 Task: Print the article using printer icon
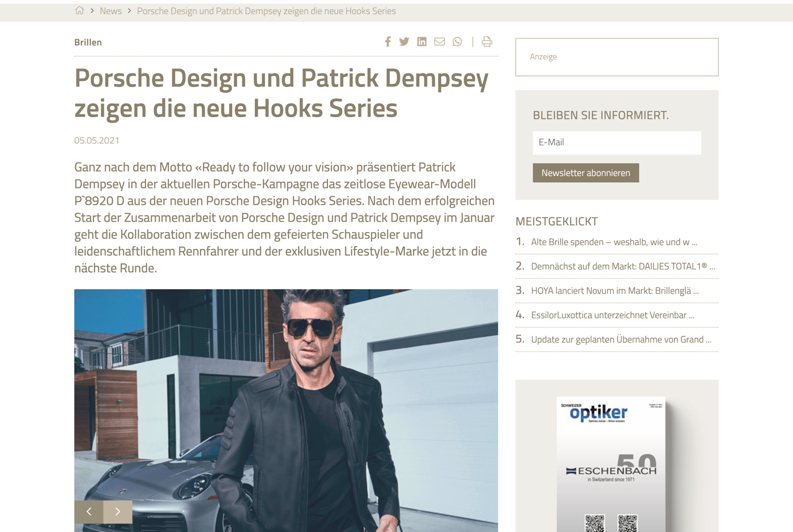[487, 42]
